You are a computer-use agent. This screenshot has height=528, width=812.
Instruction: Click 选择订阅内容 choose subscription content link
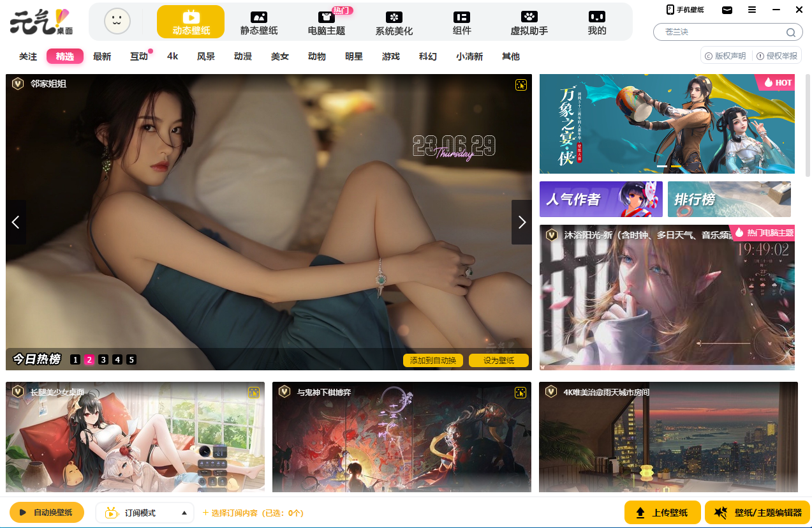point(253,513)
